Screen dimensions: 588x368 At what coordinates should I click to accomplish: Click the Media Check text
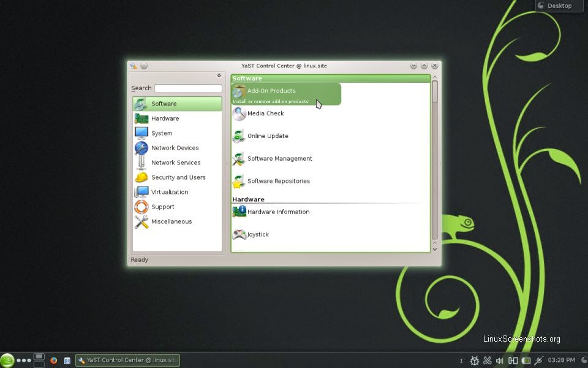(x=265, y=113)
